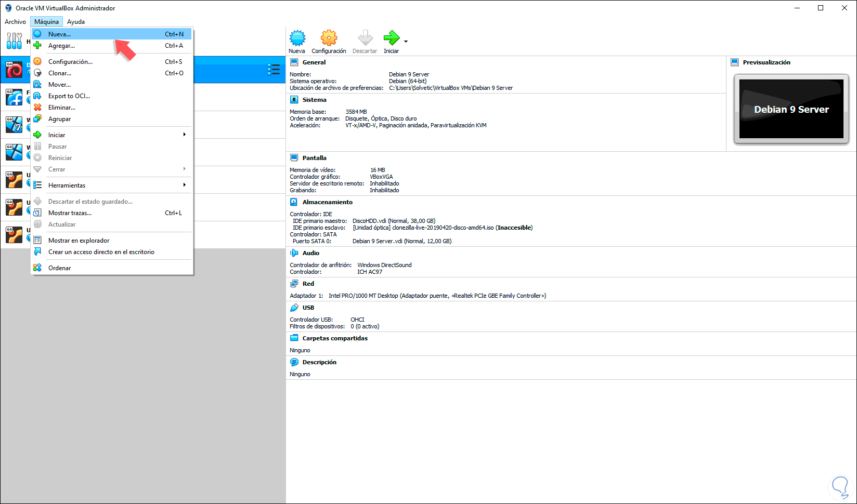Viewport: 857px width, 504px height.
Task: Click the Pantalla section display icon
Action: click(x=294, y=158)
